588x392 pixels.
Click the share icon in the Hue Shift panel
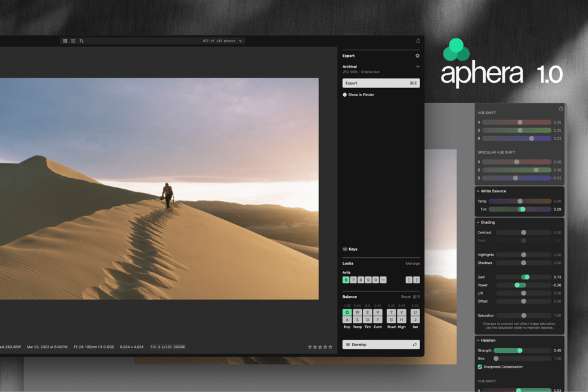[561, 109]
